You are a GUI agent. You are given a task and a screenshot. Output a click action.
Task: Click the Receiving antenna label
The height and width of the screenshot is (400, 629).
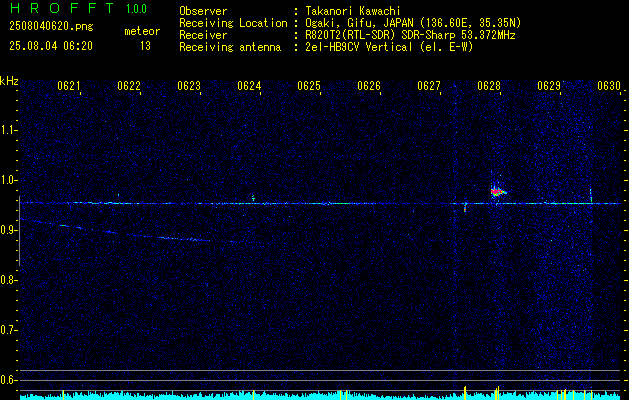(x=230, y=47)
